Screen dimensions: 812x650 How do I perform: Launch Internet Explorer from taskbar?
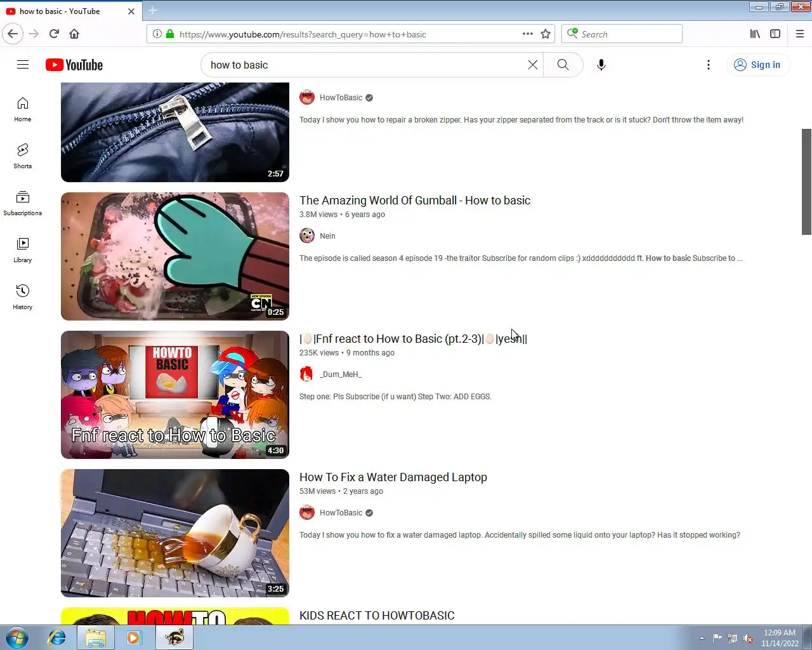[57, 637]
